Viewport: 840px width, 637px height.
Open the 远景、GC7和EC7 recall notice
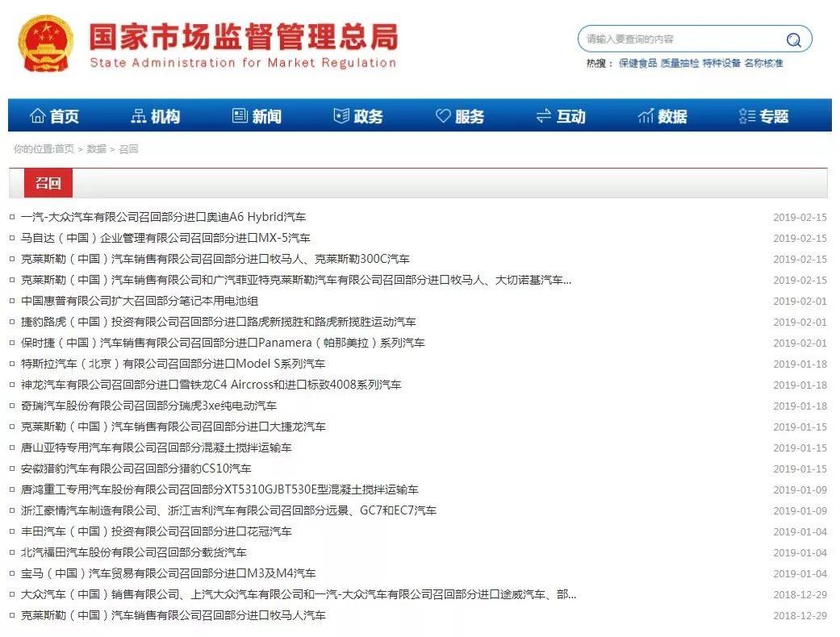pyautogui.click(x=228, y=510)
